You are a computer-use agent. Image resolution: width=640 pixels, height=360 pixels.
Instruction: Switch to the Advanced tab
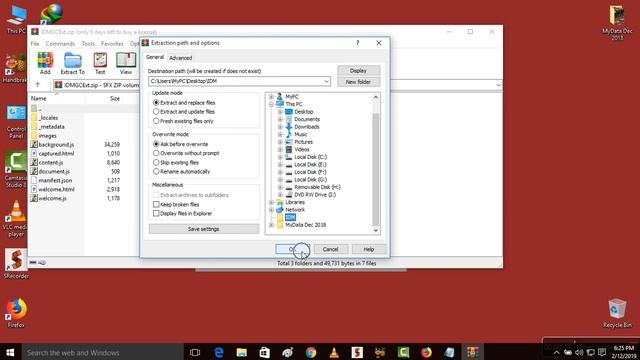[x=180, y=58]
